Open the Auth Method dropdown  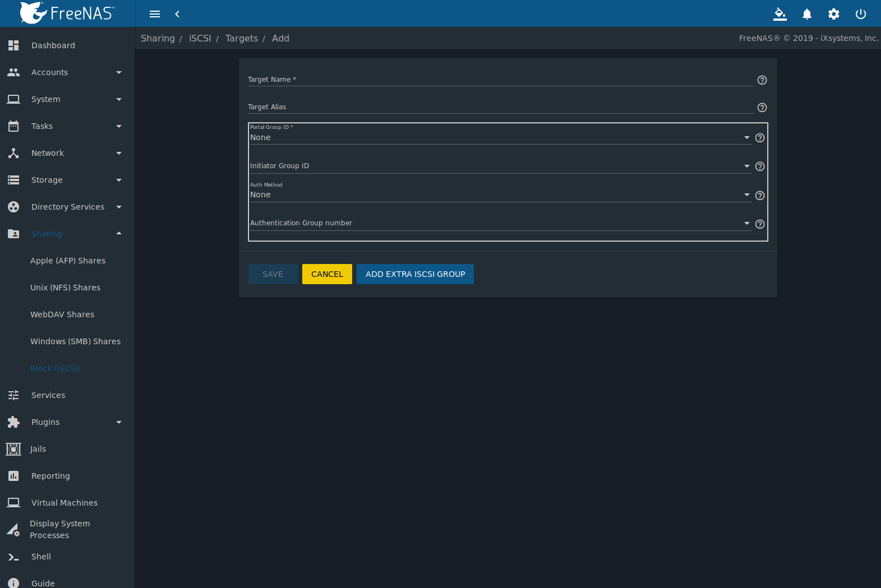[x=500, y=195]
